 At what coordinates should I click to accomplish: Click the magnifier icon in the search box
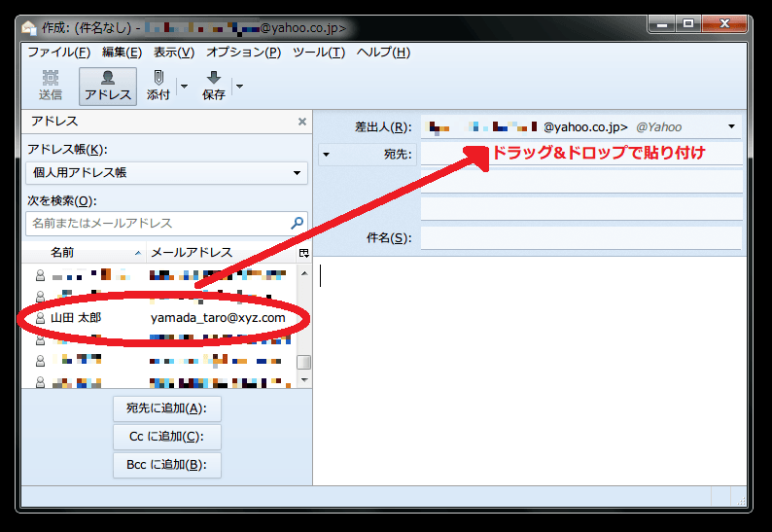click(297, 223)
